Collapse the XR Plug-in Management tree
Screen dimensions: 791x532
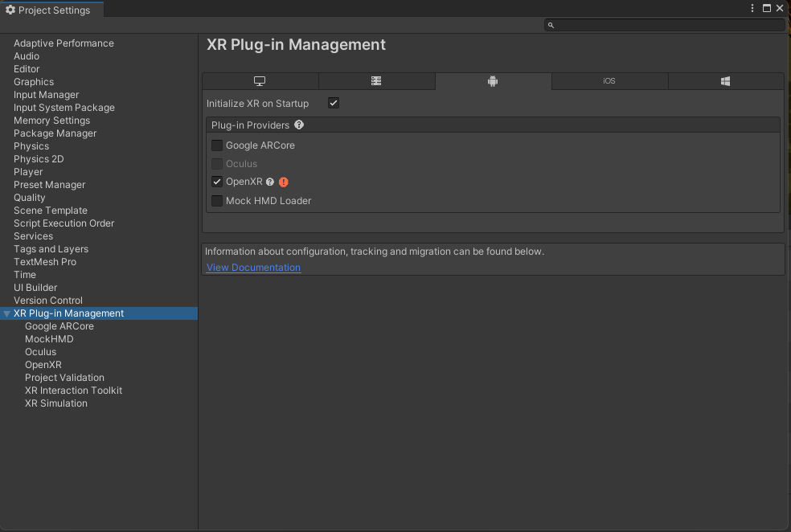coord(6,313)
